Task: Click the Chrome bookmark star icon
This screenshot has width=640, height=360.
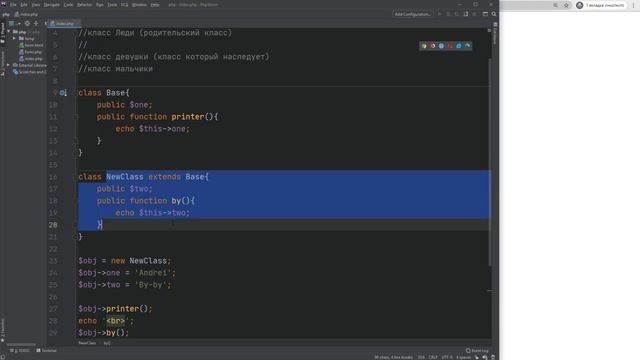Action: (x=566, y=5)
